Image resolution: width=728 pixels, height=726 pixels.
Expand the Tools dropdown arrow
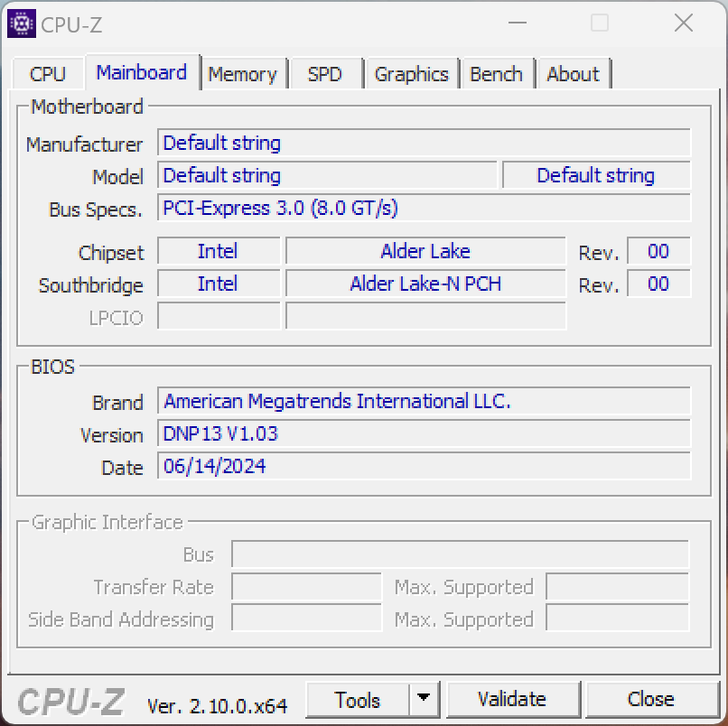click(x=424, y=698)
